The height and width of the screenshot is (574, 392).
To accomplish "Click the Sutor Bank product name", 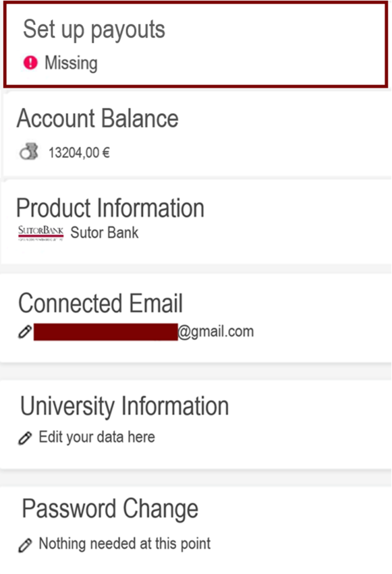I will [x=104, y=233].
